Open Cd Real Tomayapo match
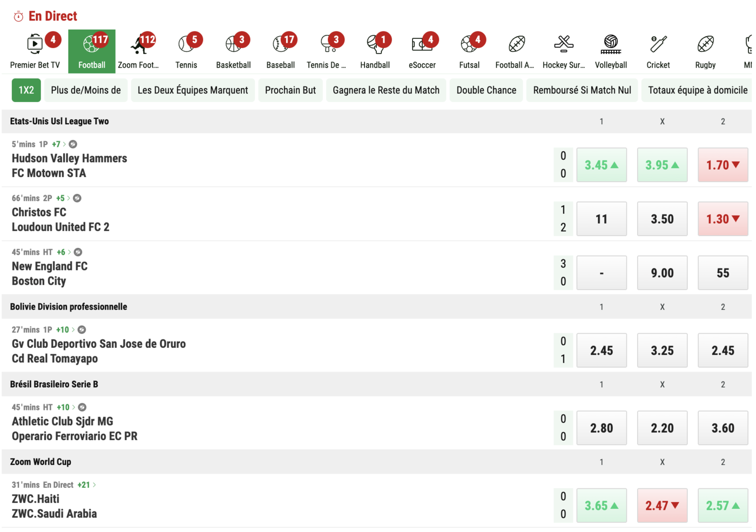 (x=55, y=359)
